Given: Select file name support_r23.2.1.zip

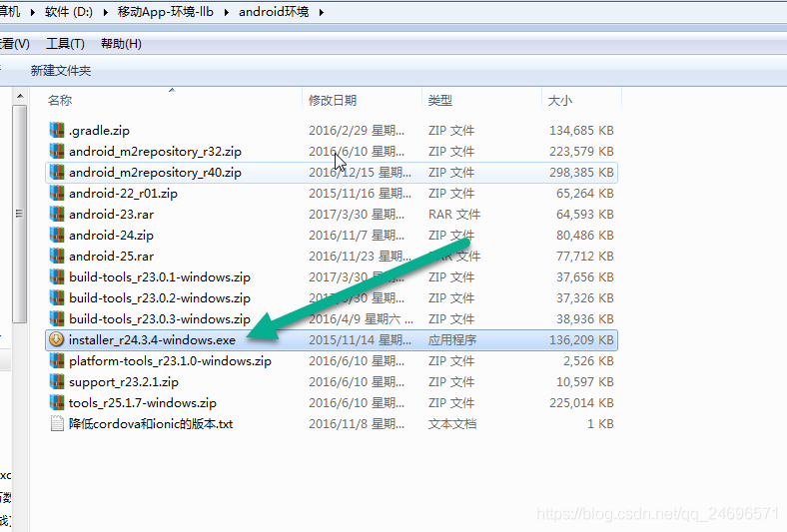Looking at the screenshot, I should [124, 382].
